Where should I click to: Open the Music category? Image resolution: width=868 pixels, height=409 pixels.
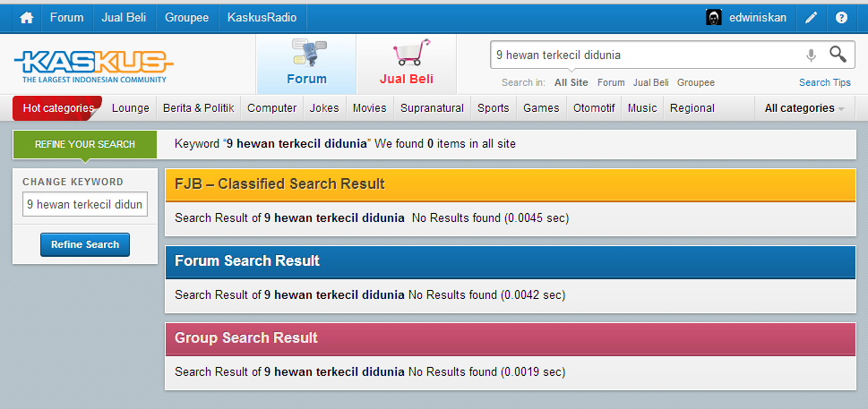click(642, 107)
